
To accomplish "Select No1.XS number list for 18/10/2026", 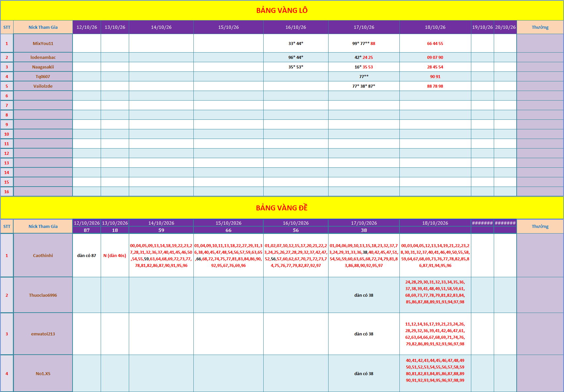I will click(x=435, y=373).
